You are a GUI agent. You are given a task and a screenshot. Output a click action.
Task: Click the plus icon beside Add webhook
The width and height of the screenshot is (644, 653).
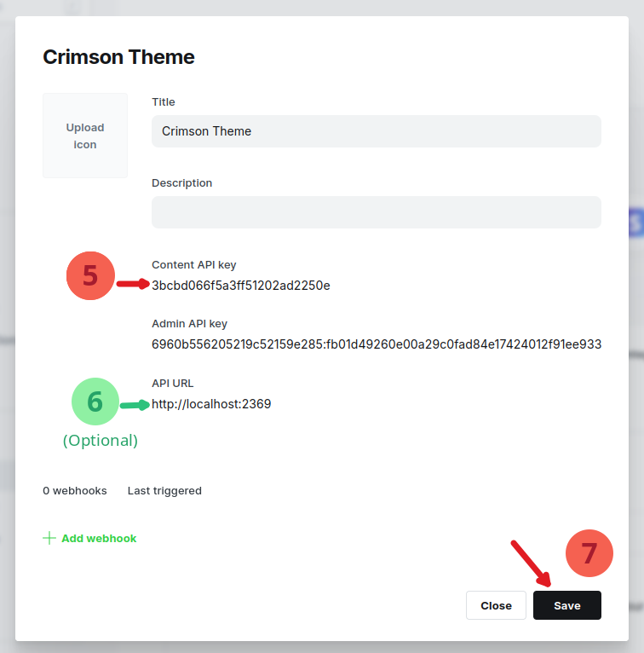tap(49, 538)
